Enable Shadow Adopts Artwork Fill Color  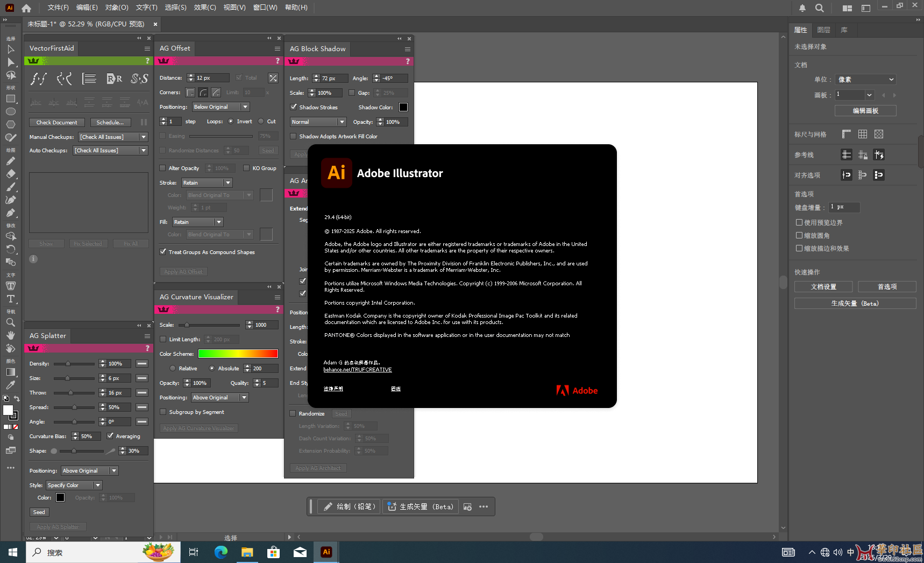[293, 136]
